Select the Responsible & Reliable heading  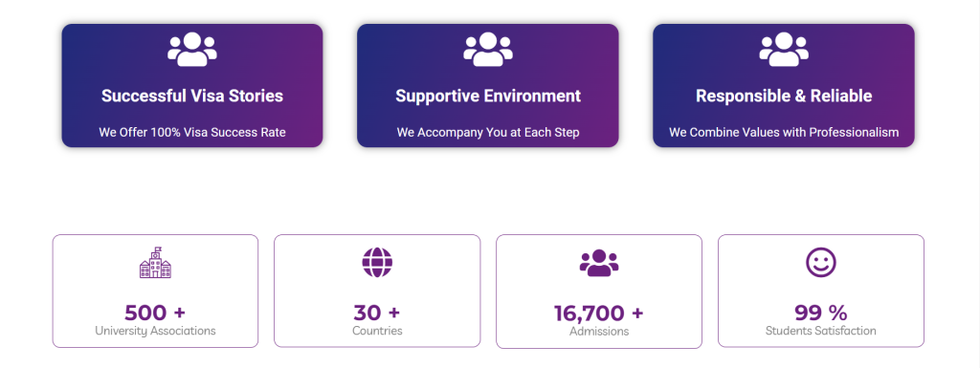pyautogui.click(x=784, y=96)
